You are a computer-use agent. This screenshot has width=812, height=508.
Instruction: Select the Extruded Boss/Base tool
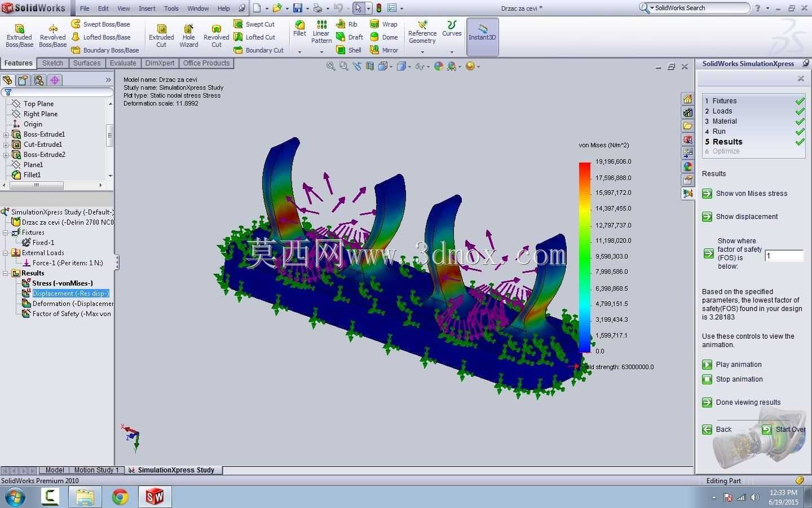(19, 36)
